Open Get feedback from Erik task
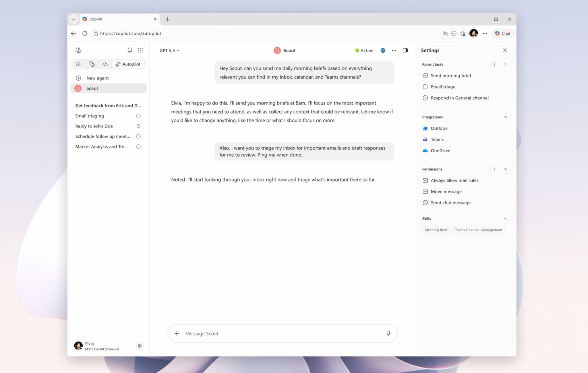Screen dimensions: 588x373 coord(108,106)
